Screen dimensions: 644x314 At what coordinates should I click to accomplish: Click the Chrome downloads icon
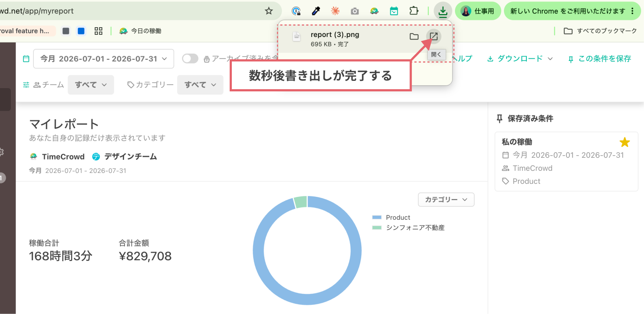click(x=443, y=11)
